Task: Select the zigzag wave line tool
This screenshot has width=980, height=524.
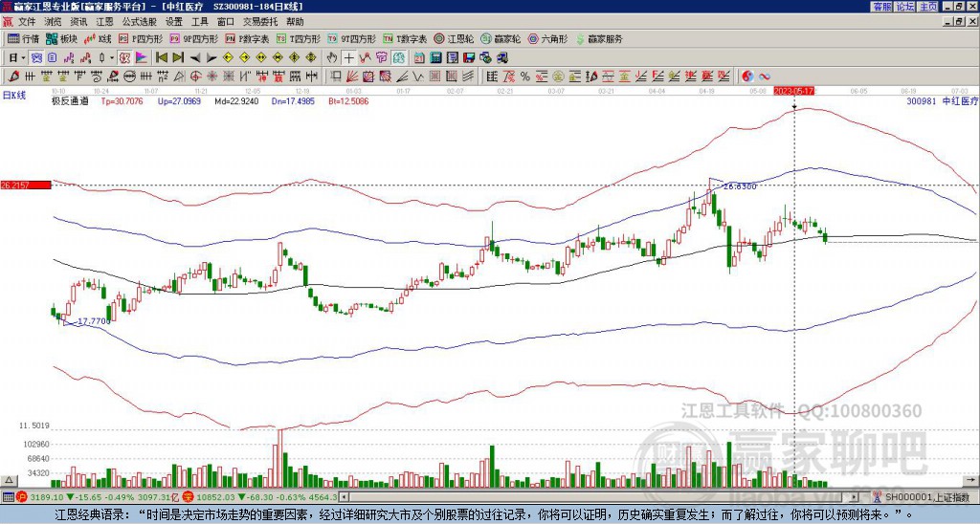Action: 417,76
